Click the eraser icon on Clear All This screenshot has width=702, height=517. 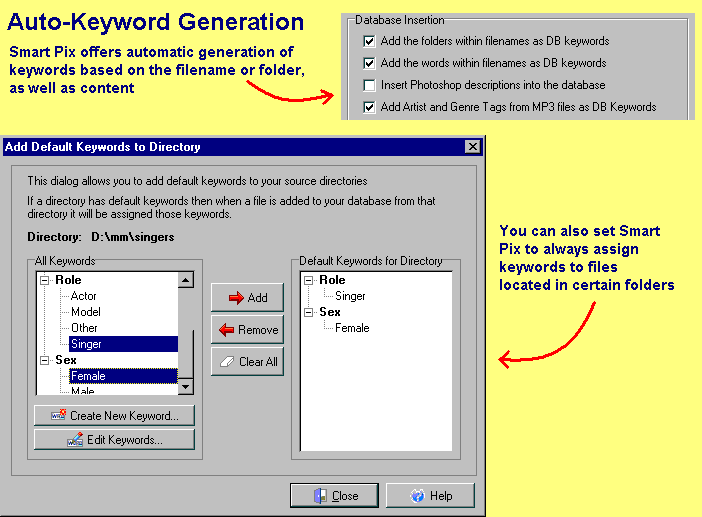tap(227, 362)
